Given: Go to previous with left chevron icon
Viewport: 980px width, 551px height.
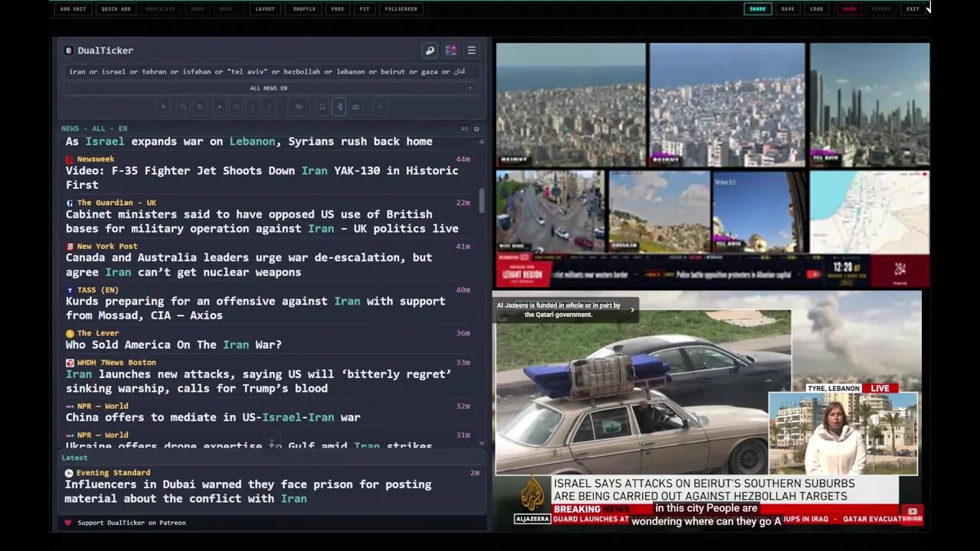Looking at the screenshot, I should coord(253,107).
